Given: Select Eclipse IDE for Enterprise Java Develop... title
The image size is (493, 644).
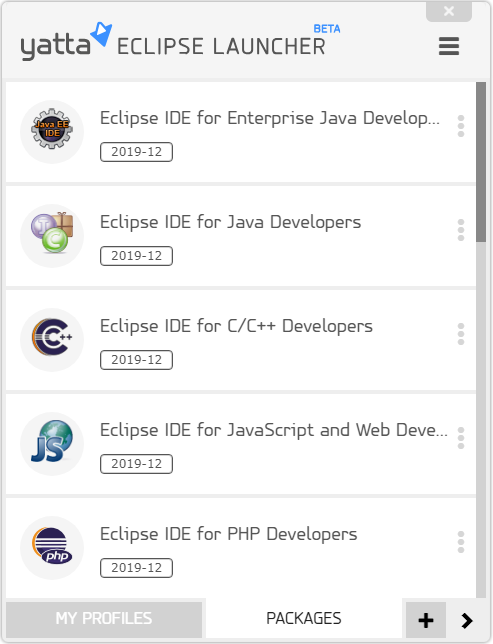Looking at the screenshot, I should (x=270, y=118).
